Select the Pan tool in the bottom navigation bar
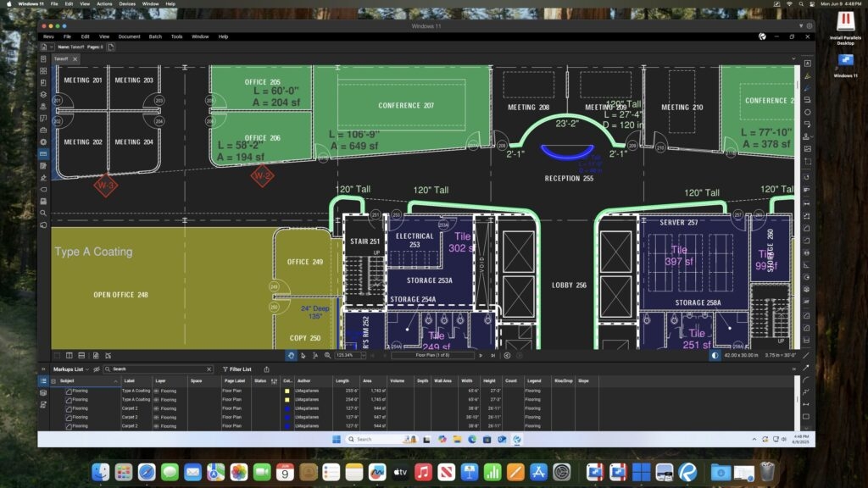 click(292, 356)
